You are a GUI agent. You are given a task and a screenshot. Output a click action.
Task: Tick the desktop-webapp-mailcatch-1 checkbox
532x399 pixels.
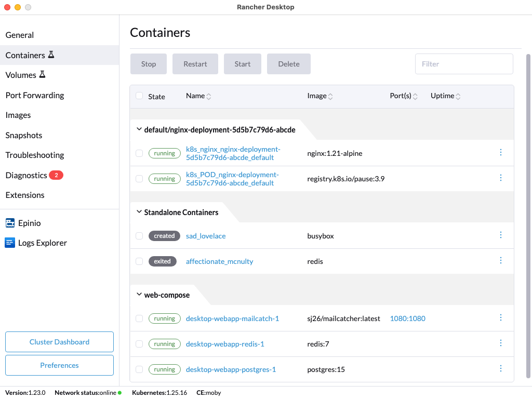point(139,318)
